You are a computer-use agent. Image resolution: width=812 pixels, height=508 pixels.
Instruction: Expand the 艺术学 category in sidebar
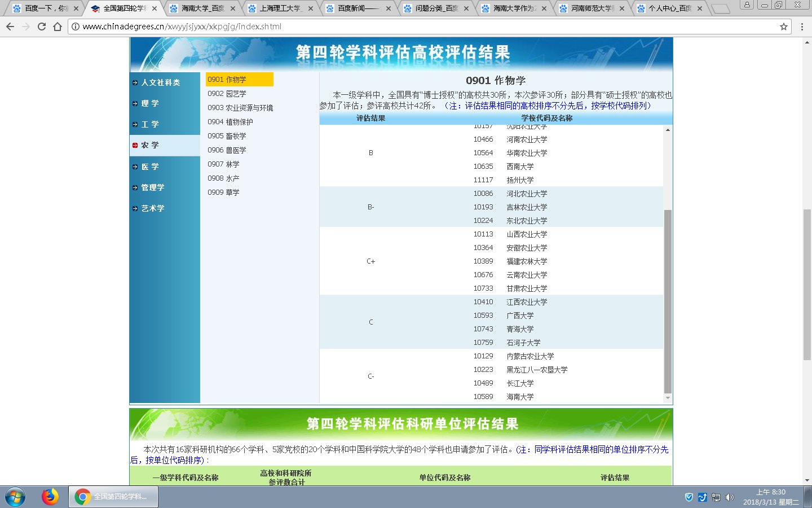coord(152,208)
